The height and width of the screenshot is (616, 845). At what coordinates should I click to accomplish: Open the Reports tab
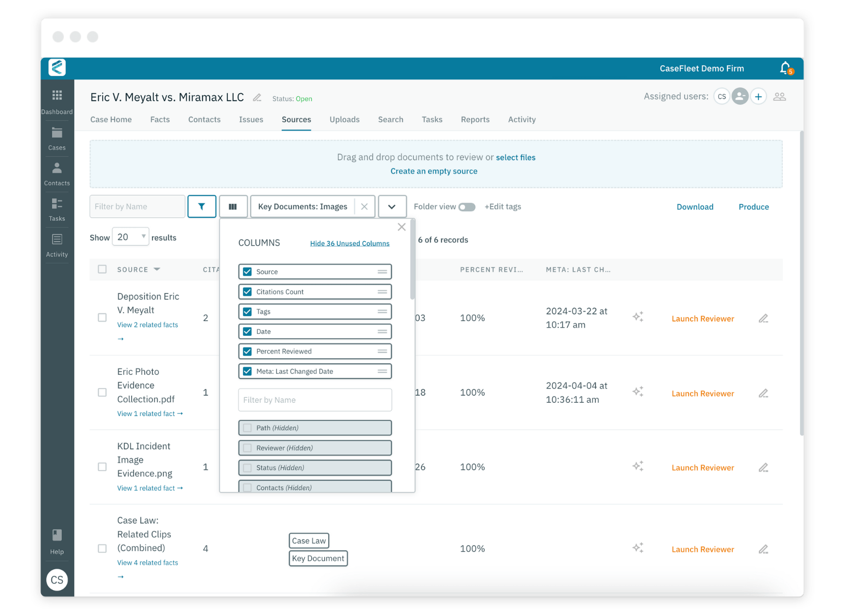click(475, 120)
